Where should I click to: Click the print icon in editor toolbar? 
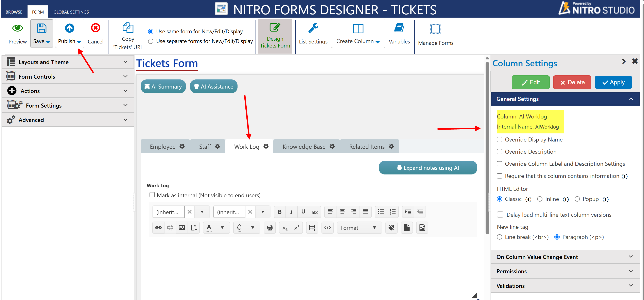coord(269,228)
